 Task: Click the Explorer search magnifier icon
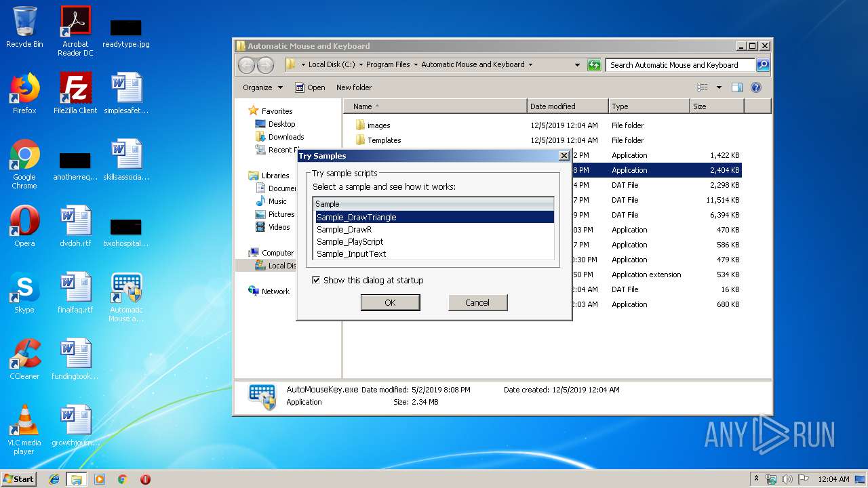tap(763, 65)
